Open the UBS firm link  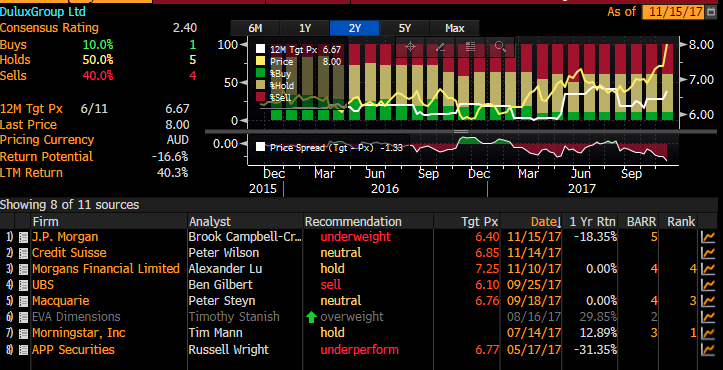pyautogui.click(x=43, y=285)
